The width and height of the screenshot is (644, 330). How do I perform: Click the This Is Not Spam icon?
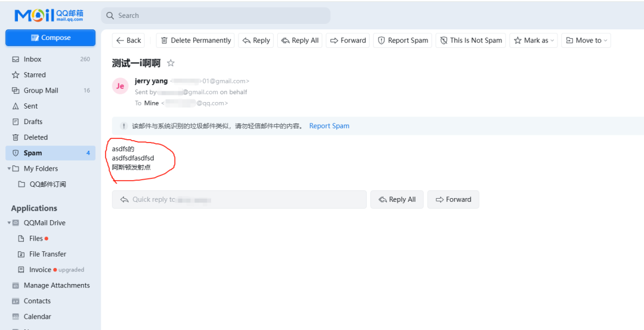[444, 41]
